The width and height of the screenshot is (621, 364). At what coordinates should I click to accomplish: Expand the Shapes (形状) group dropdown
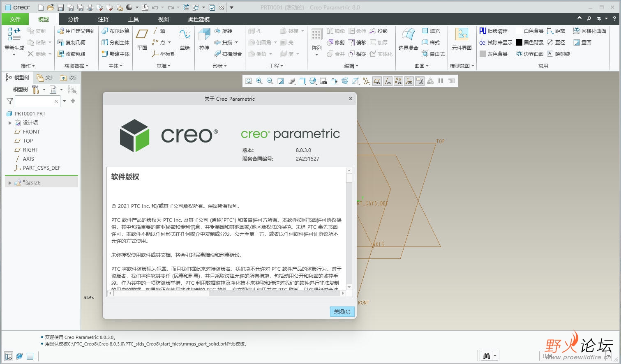[220, 66]
